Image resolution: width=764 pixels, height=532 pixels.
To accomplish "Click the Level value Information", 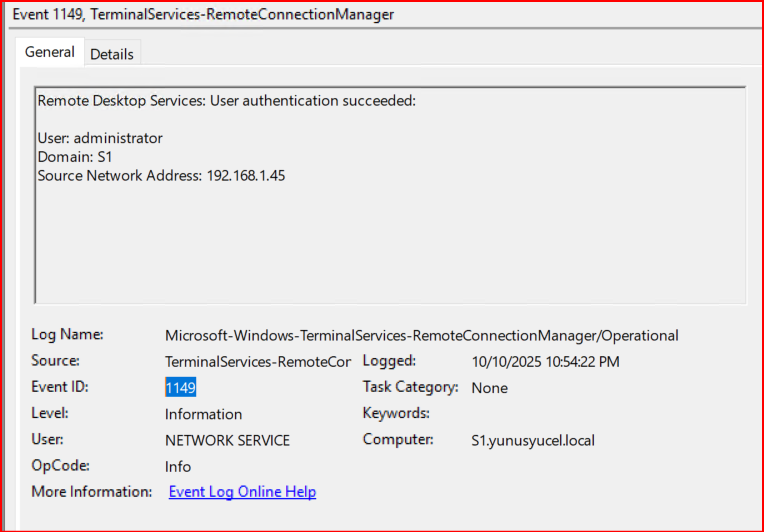I will click(x=203, y=414).
